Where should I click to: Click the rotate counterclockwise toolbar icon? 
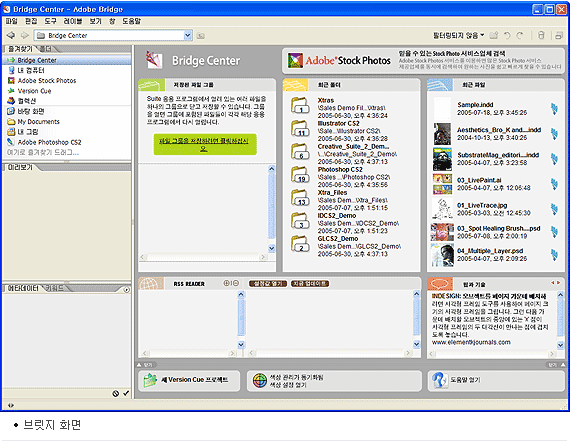point(507,35)
